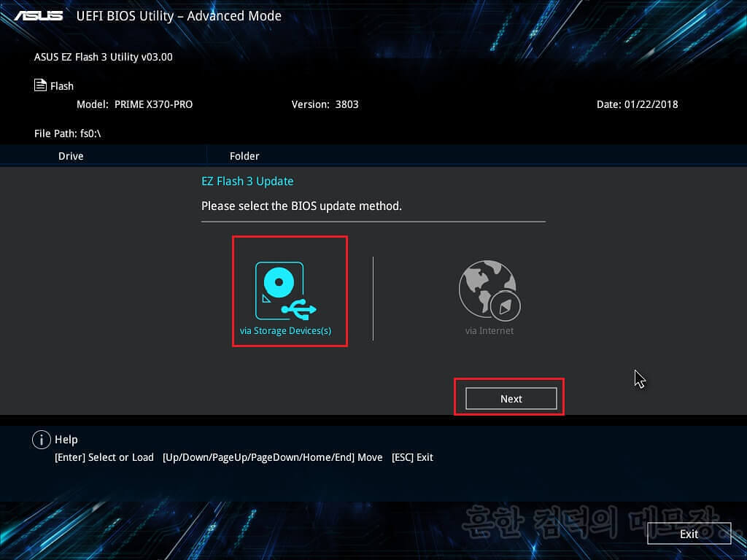Click the Help label text
Screen dimensions: 747x560
point(66,440)
